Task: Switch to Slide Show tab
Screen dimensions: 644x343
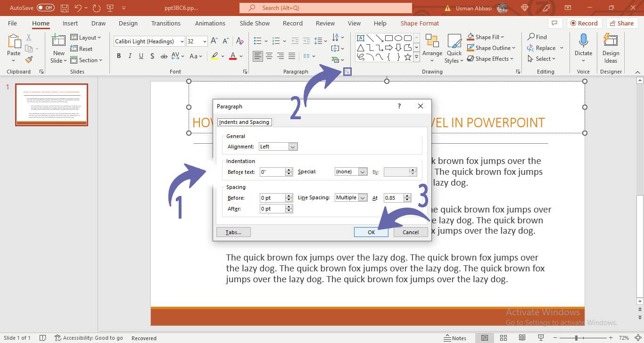Action: 255,23
